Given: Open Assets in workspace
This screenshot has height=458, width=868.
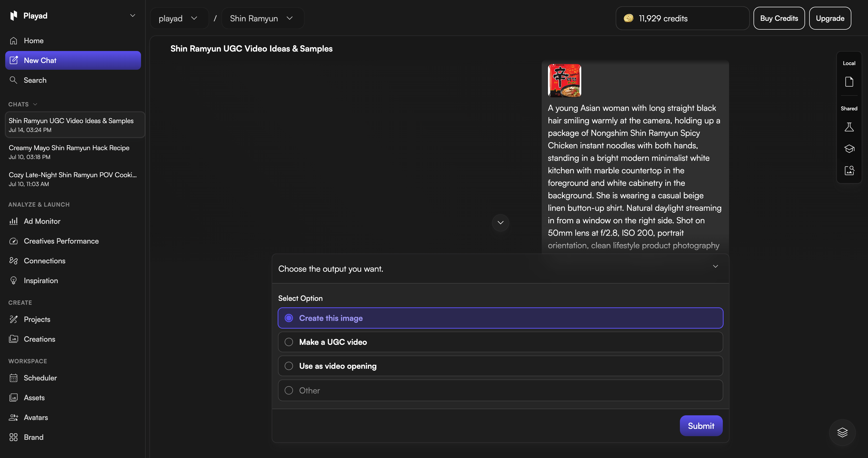Looking at the screenshot, I should [x=73, y=398].
